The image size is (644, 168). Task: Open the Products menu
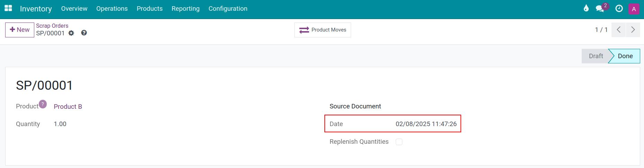[150, 9]
